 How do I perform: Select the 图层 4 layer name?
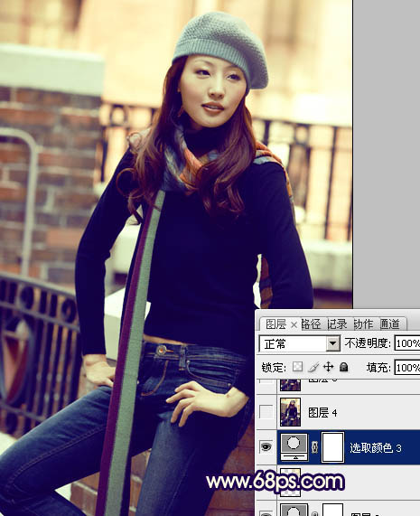322,412
